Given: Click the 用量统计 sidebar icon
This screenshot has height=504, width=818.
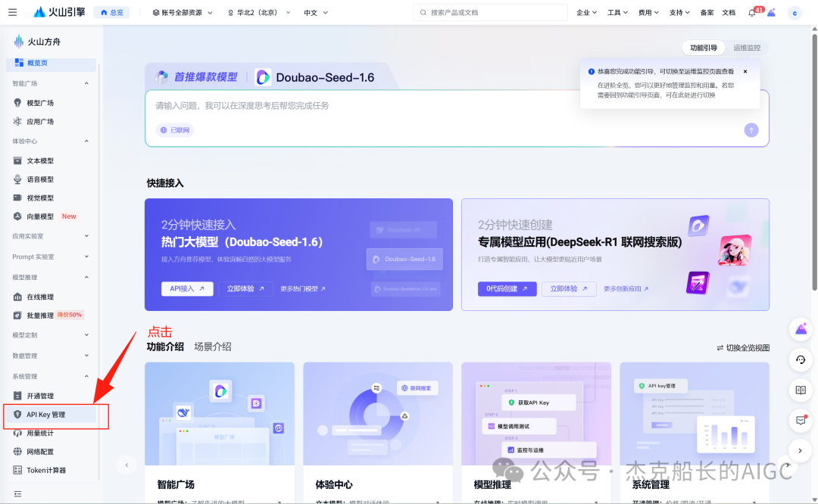Looking at the screenshot, I should [17, 433].
